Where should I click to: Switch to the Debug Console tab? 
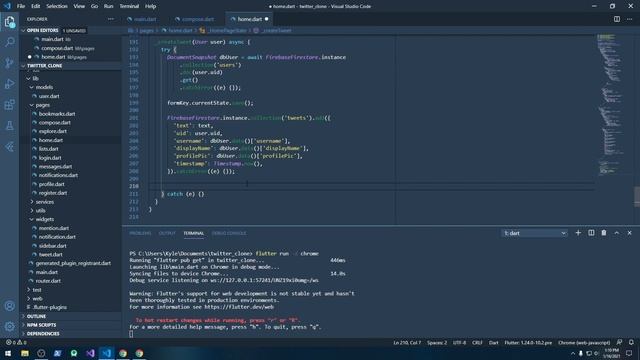pyautogui.click(x=229, y=233)
